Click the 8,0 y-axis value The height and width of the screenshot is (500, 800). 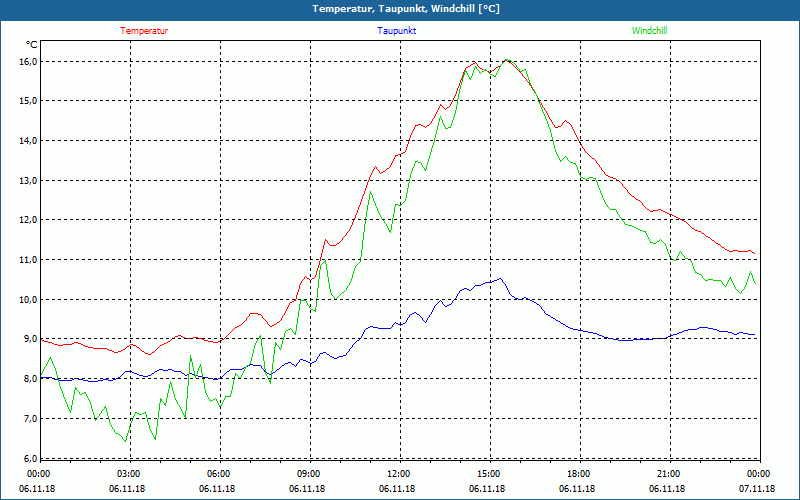31,379
